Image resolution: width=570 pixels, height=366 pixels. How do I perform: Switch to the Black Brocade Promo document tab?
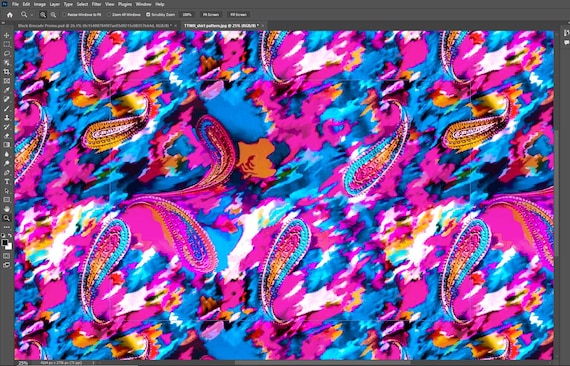pyautogui.click(x=95, y=26)
